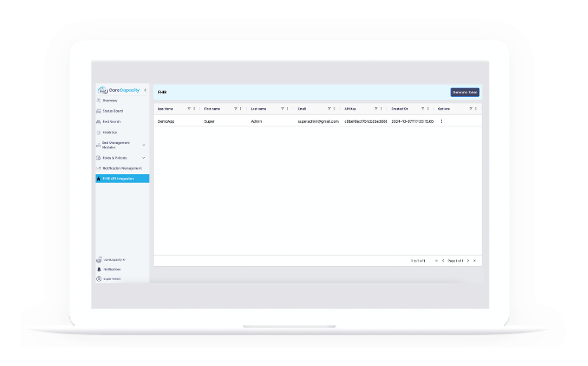This screenshot has height=366, width=588.
Task: Click the Super Admin profile icon
Action: click(98, 279)
